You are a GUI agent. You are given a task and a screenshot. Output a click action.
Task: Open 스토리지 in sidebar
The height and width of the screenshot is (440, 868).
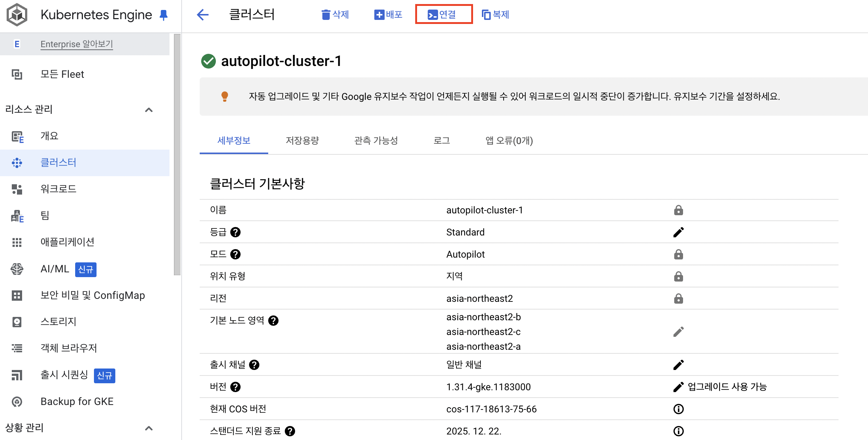click(58, 321)
